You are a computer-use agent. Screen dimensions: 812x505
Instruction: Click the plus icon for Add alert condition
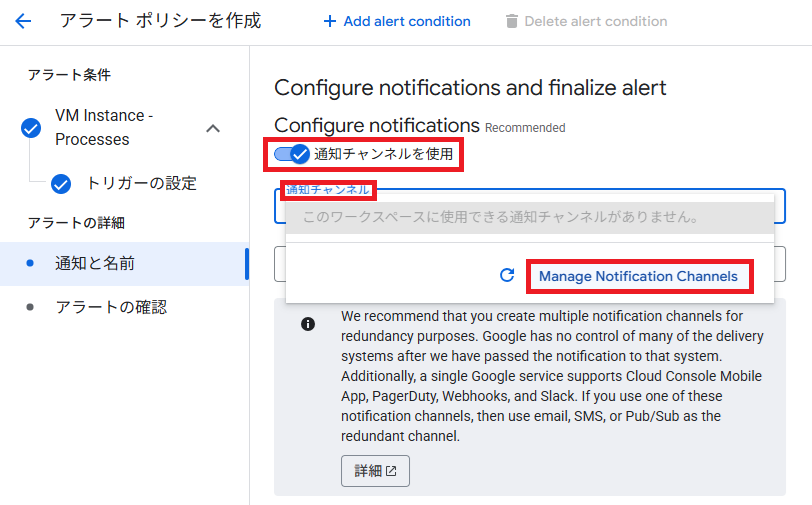coord(330,21)
